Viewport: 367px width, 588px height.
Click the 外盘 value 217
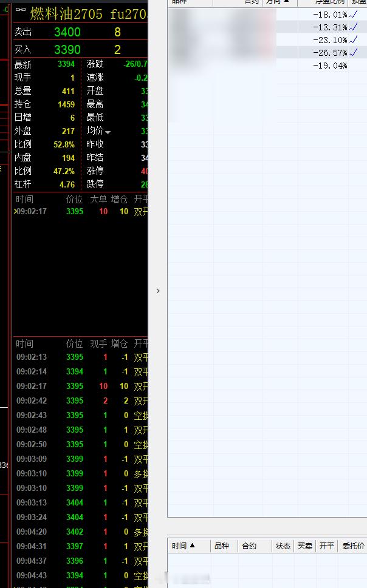(x=69, y=131)
